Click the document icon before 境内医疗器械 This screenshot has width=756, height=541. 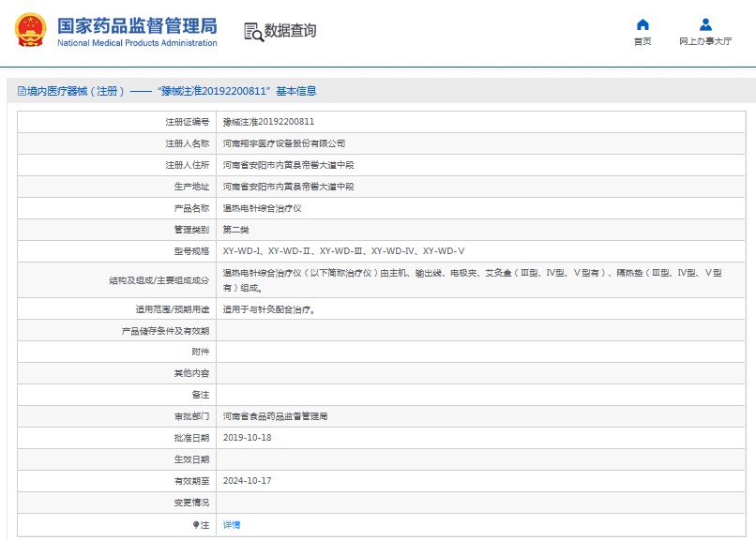pos(22,91)
